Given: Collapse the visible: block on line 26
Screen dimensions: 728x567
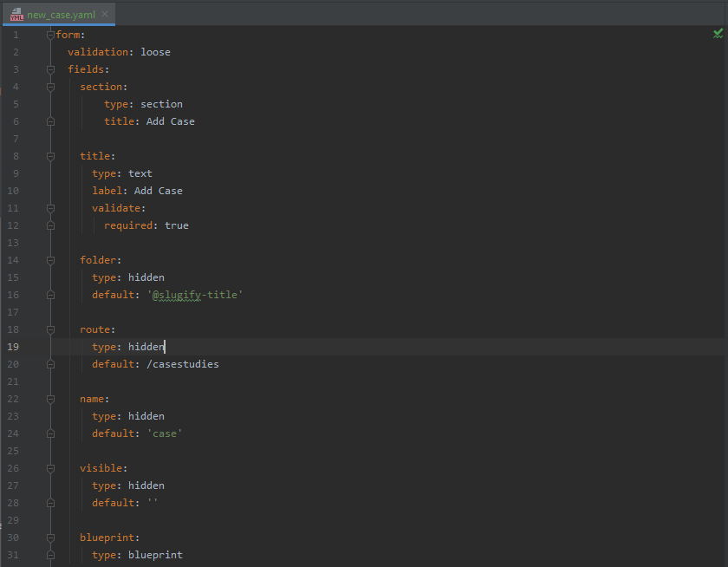Looking at the screenshot, I should pyautogui.click(x=50, y=468).
